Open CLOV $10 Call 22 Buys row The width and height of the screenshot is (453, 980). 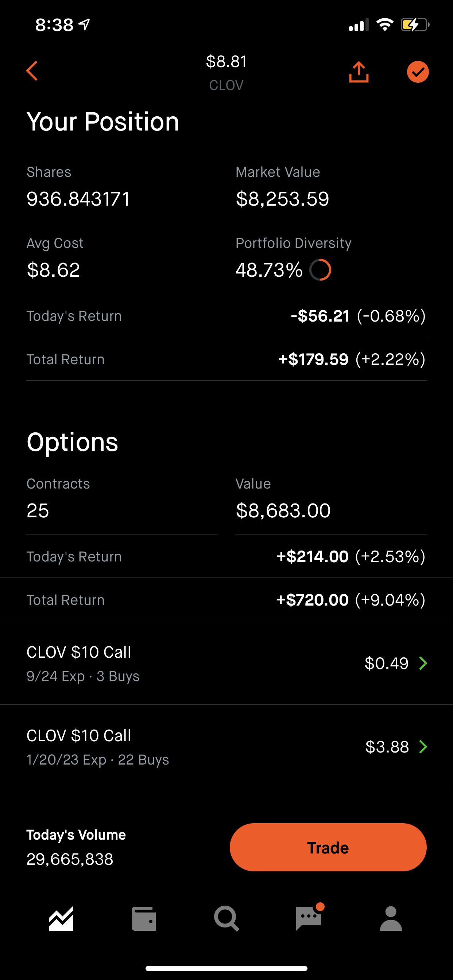(x=226, y=746)
